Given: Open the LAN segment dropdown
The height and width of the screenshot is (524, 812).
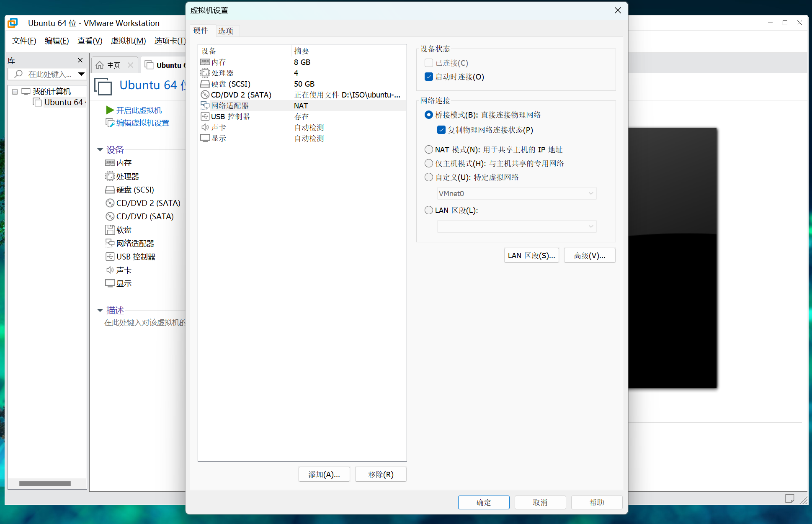Looking at the screenshot, I should coord(517,226).
